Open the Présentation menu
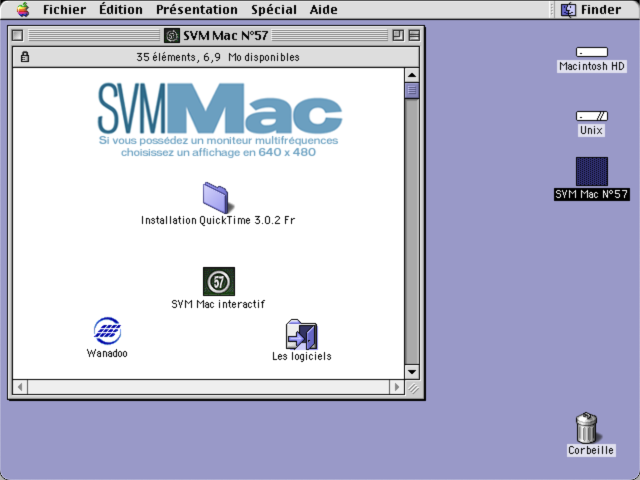This screenshot has width=640, height=480. point(197,9)
